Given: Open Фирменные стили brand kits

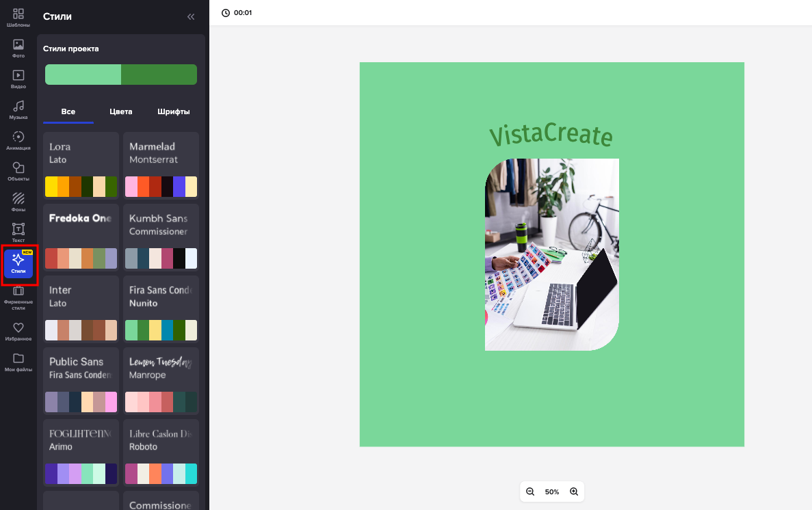Looking at the screenshot, I should coord(18,297).
